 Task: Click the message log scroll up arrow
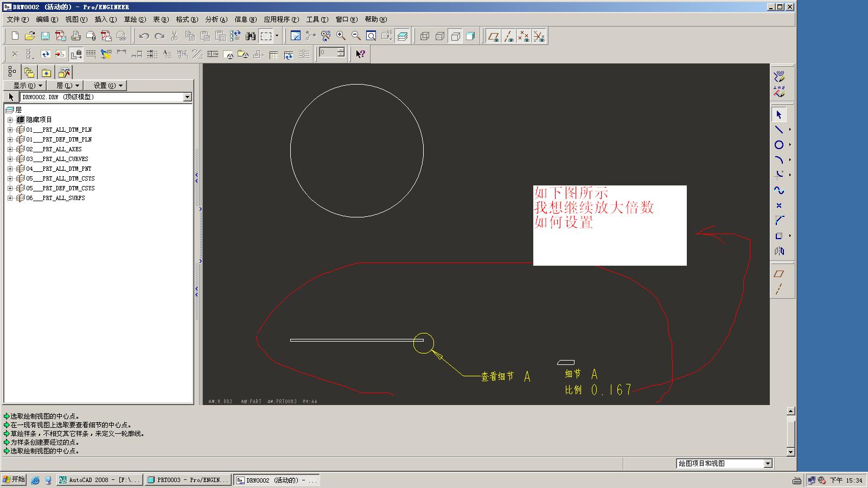pos(790,412)
